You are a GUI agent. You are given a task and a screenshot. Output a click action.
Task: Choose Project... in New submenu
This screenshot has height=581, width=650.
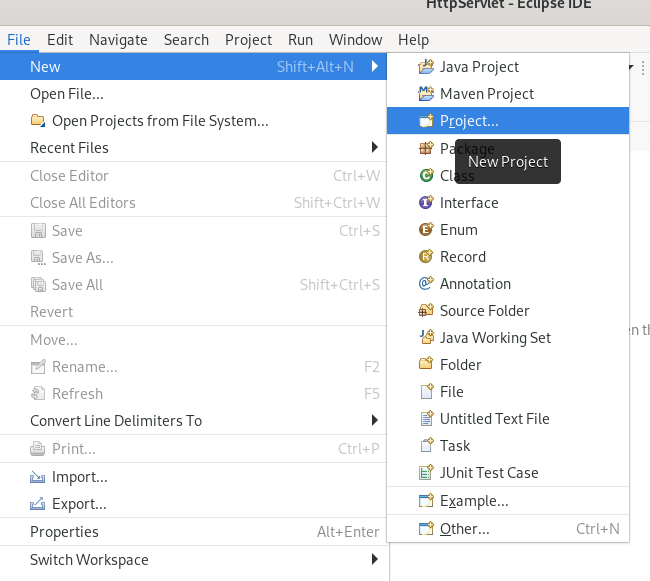click(508, 121)
